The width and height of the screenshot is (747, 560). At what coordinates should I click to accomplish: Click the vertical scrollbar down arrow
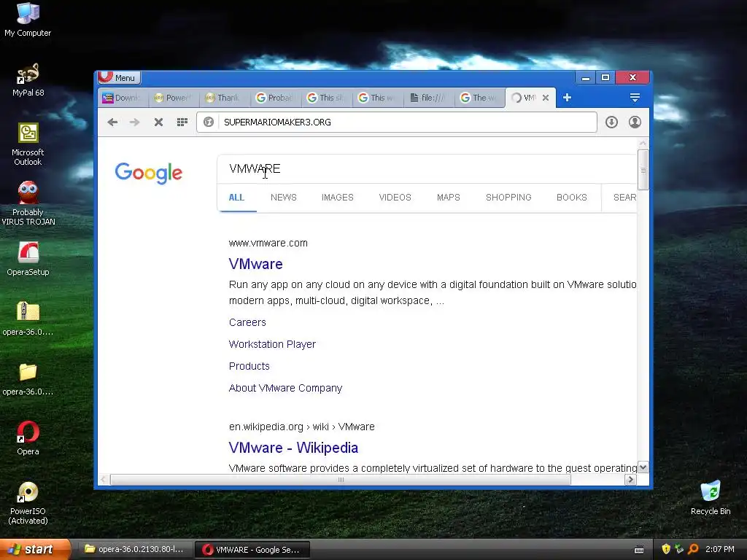(x=643, y=467)
